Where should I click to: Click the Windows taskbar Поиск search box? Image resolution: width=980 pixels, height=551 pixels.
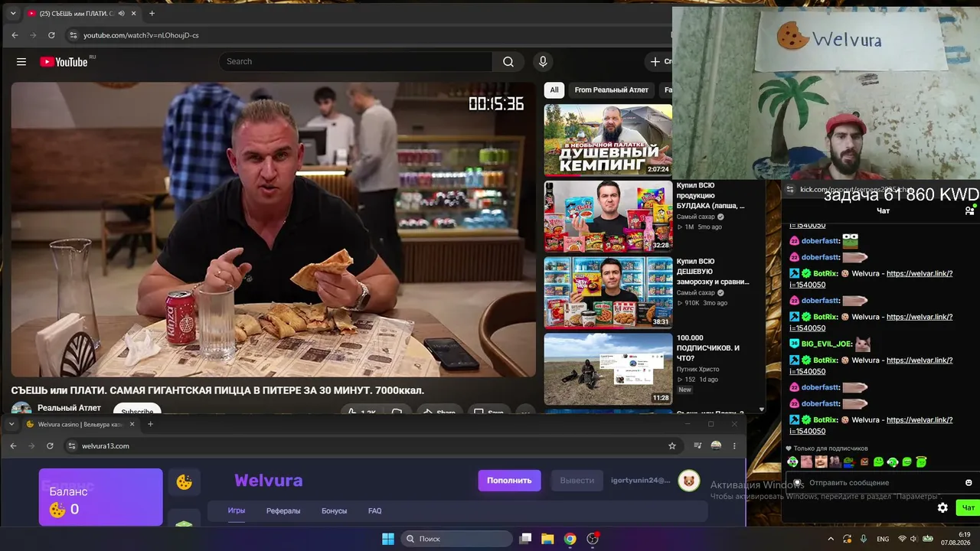(457, 539)
